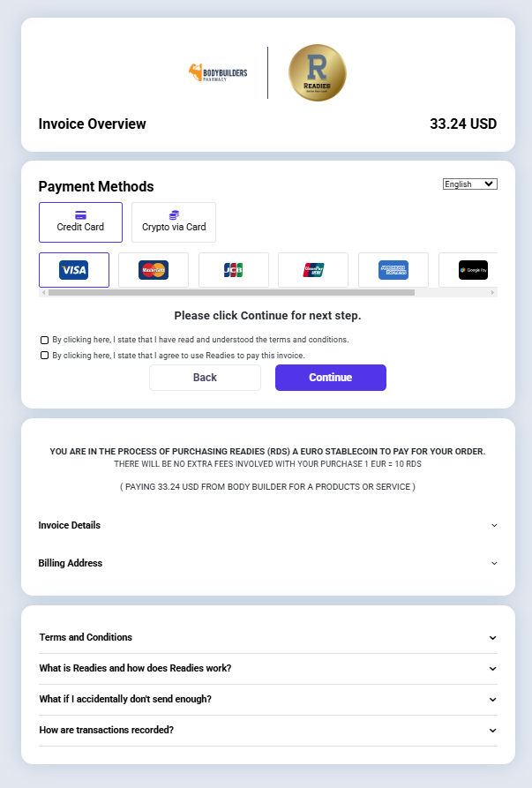Click the Back button
The image size is (532, 788).
(205, 378)
